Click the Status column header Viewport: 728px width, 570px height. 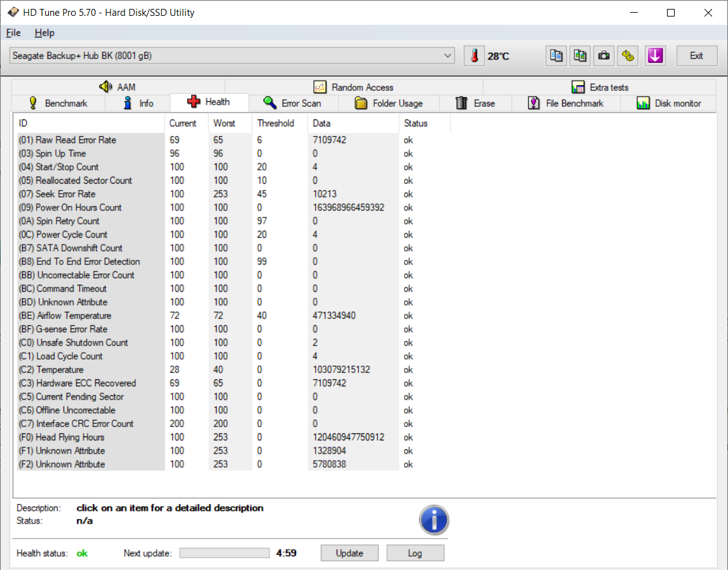pos(424,123)
